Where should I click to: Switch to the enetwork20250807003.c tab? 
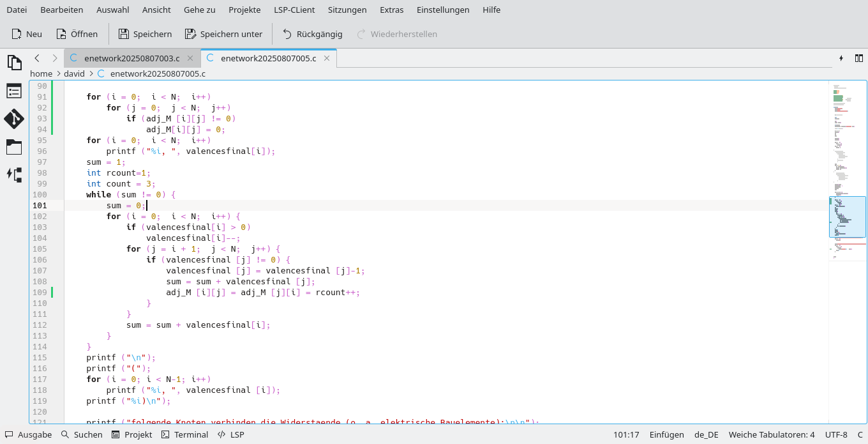[x=132, y=58]
